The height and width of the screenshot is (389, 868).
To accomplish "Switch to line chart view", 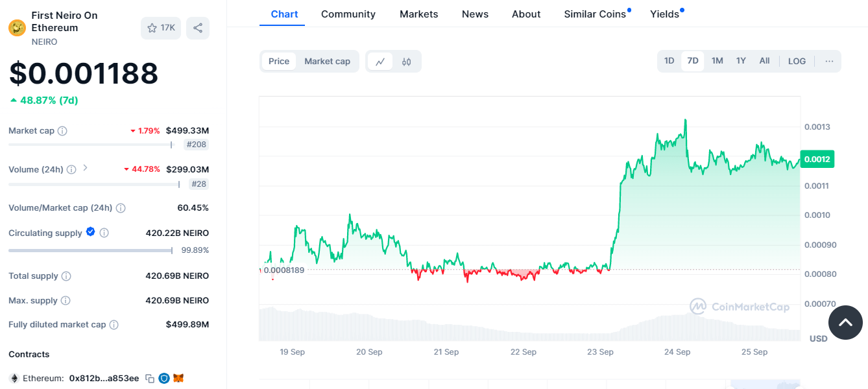I will 380,62.
